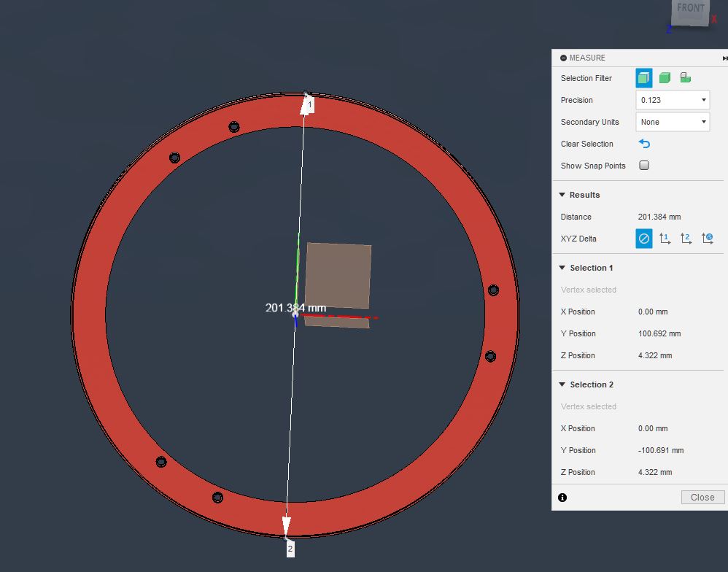728x572 pixels.
Task: Click the tan square body in the center
Action: click(x=338, y=275)
